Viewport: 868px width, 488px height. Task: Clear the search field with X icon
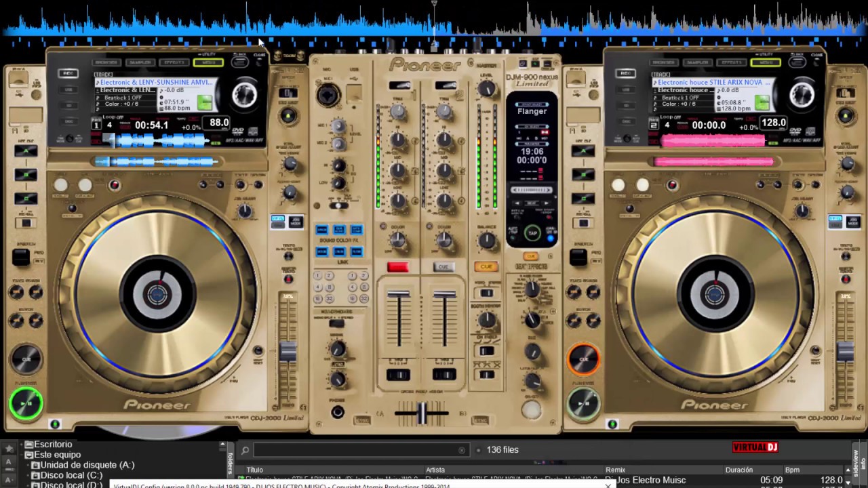point(462,450)
